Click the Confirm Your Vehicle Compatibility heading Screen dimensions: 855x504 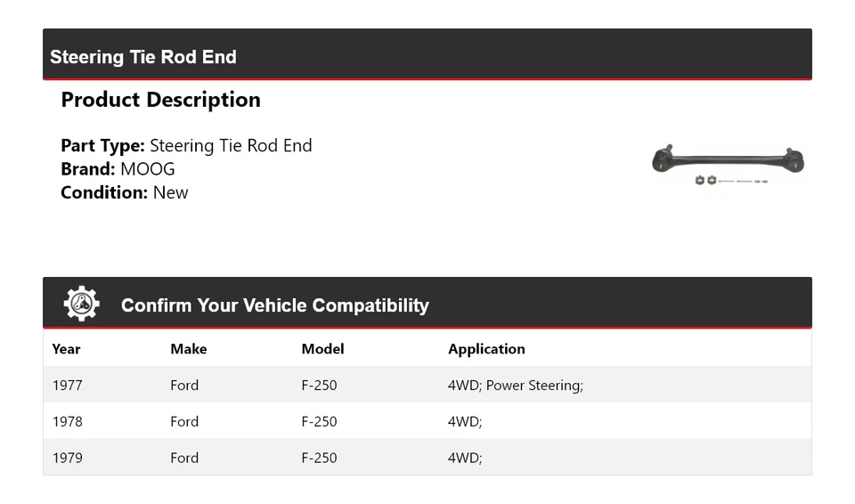(x=274, y=305)
